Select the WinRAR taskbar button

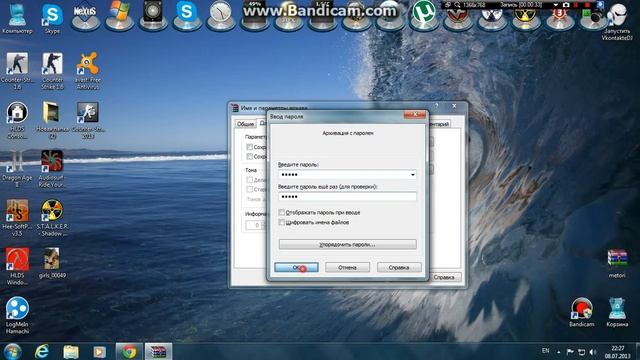(x=158, y=351)
